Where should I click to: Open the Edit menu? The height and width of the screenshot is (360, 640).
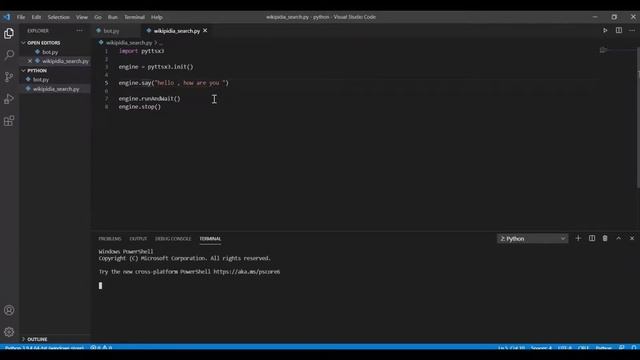pyautogui.click(x=36, y=17)
